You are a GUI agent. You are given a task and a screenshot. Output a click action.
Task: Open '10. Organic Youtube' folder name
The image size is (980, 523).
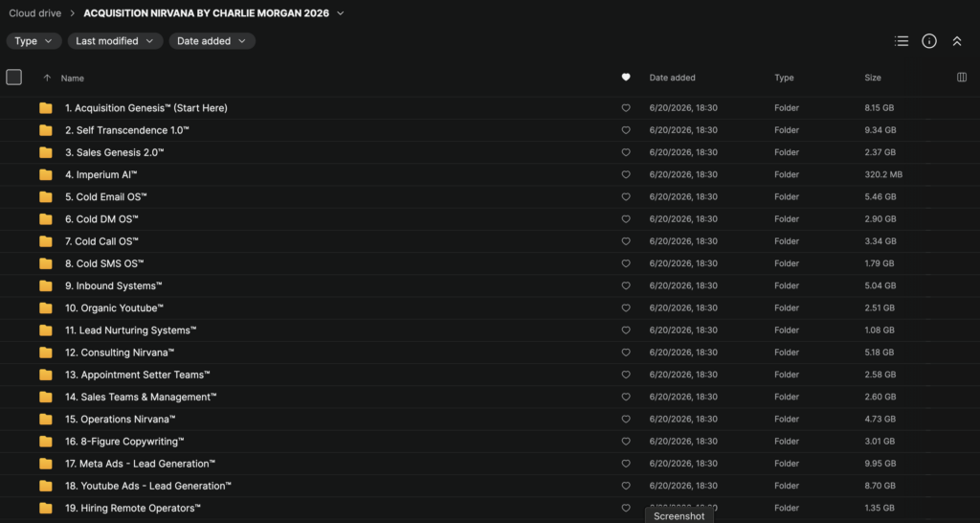115,307
